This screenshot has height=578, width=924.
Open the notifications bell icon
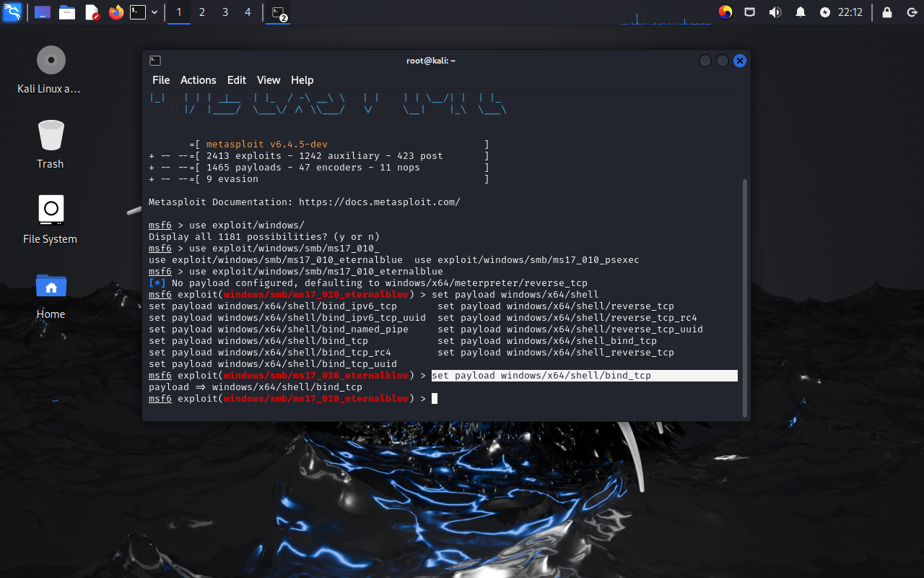click(800, 12)
